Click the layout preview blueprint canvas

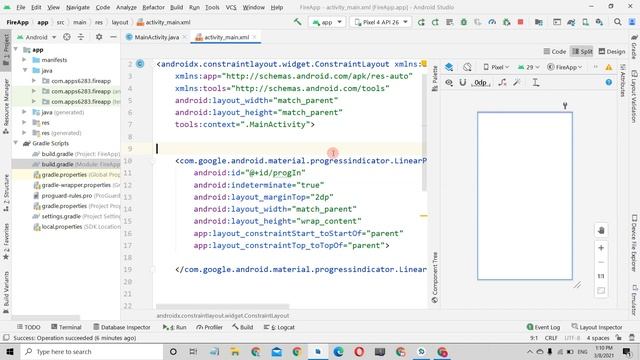click(x=525, y=196)
